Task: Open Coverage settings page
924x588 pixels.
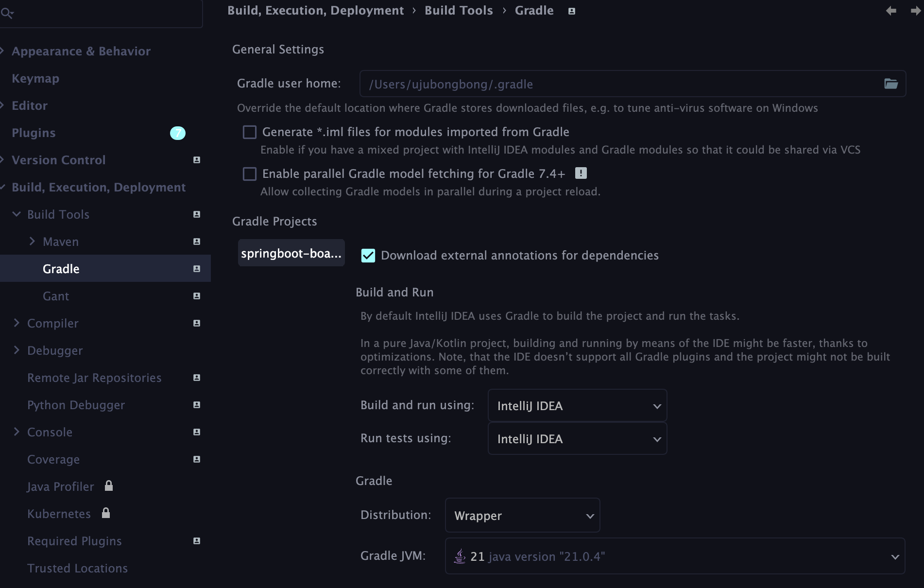Action: 53,459
